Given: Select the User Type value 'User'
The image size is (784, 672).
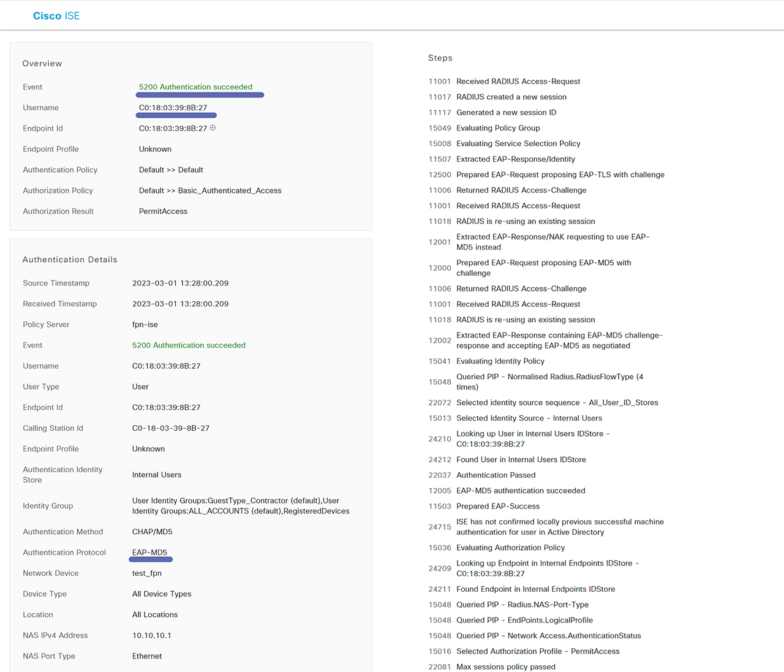Looking at the screenshot, I should [x=140, y=387].
